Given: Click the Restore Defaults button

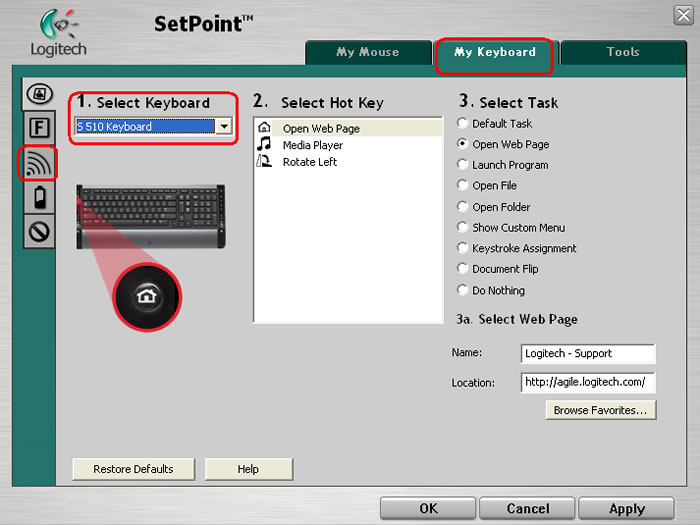Looking at the screenshot, I should (133, 469).
